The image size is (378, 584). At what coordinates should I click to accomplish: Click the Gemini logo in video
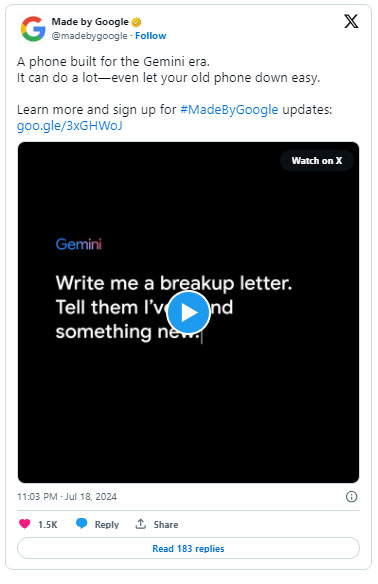point(79,244)
